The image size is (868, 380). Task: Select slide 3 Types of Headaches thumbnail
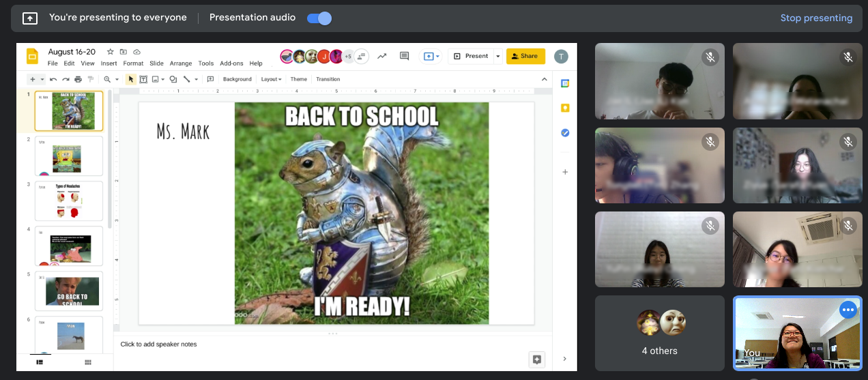point(69,201)
